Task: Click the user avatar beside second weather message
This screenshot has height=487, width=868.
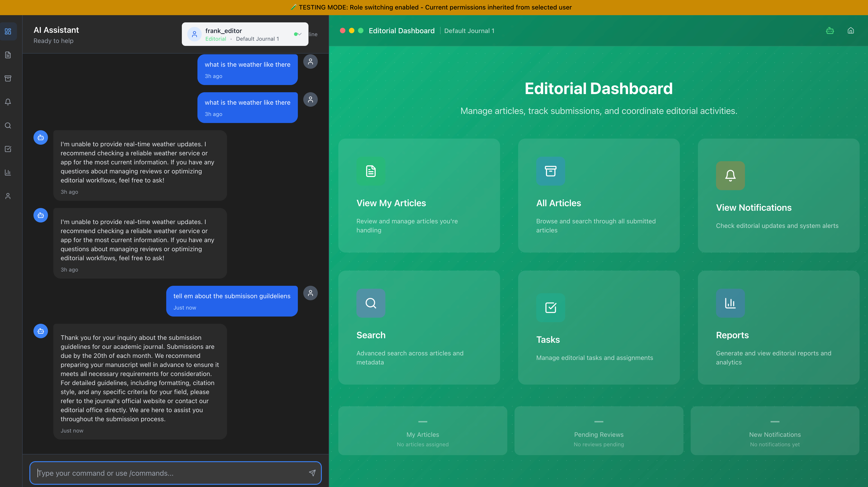Action: [x=310, y=100]
